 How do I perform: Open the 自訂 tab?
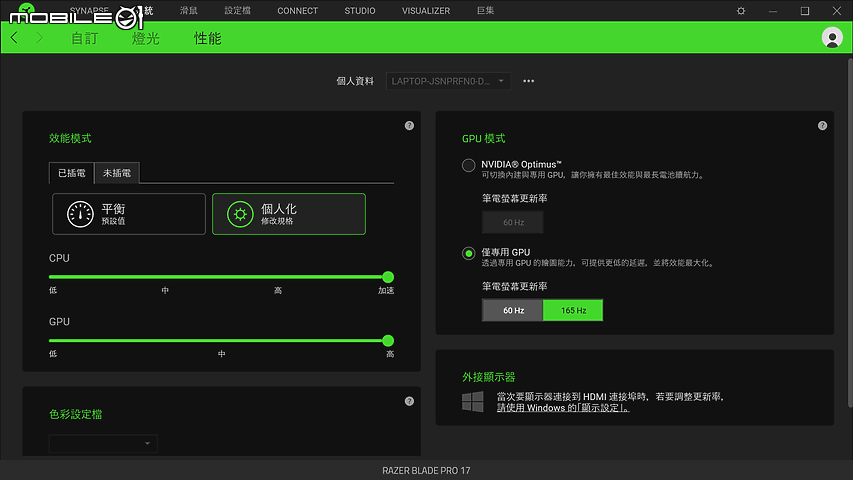[84, 38]
